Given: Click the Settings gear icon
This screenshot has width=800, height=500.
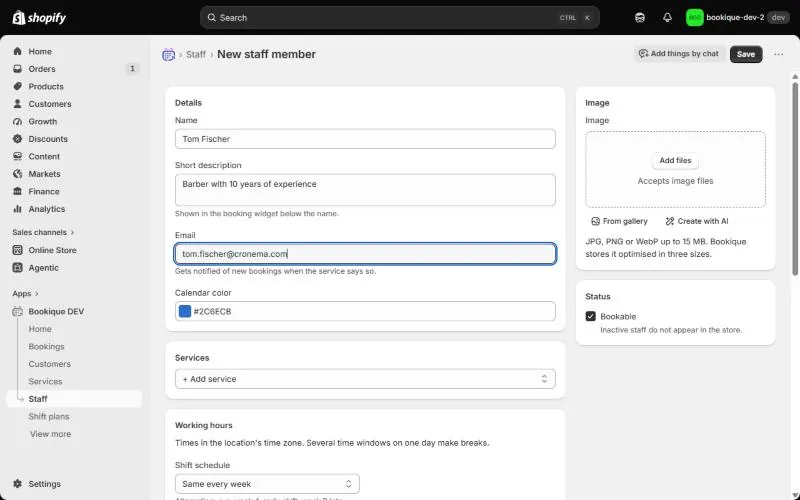Looking at the screenshot, I should pos(18,484).
